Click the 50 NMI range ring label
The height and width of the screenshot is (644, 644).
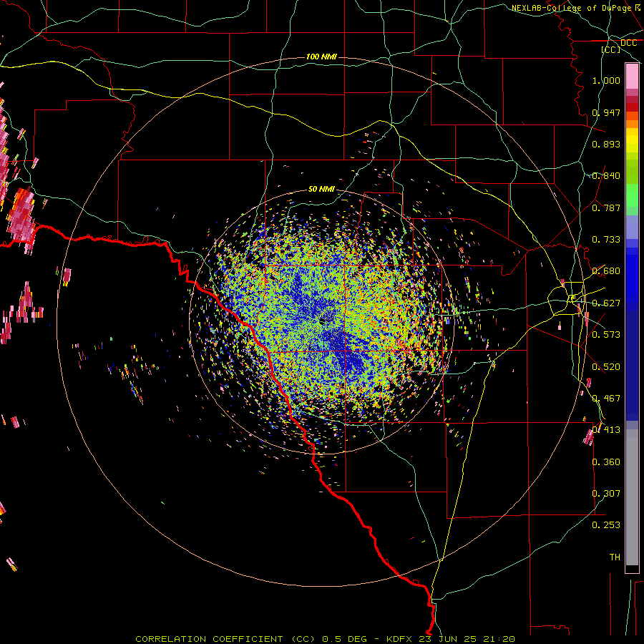(321, 189)
